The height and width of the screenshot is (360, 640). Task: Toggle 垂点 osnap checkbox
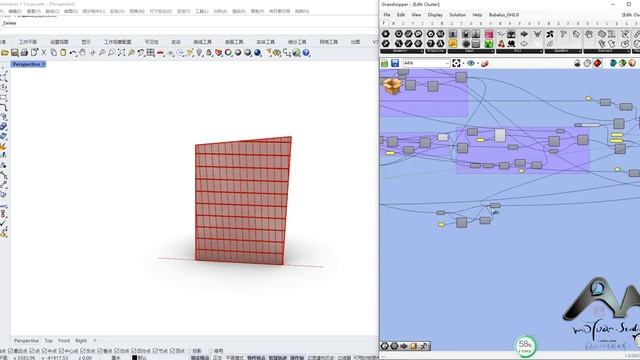point(100,351)
